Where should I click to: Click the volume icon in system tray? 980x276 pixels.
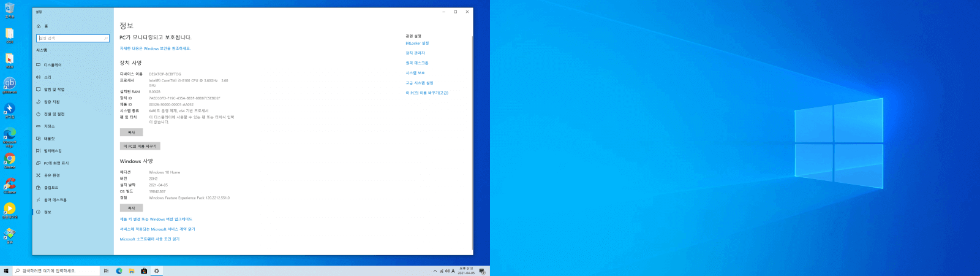tap(447, 271)
